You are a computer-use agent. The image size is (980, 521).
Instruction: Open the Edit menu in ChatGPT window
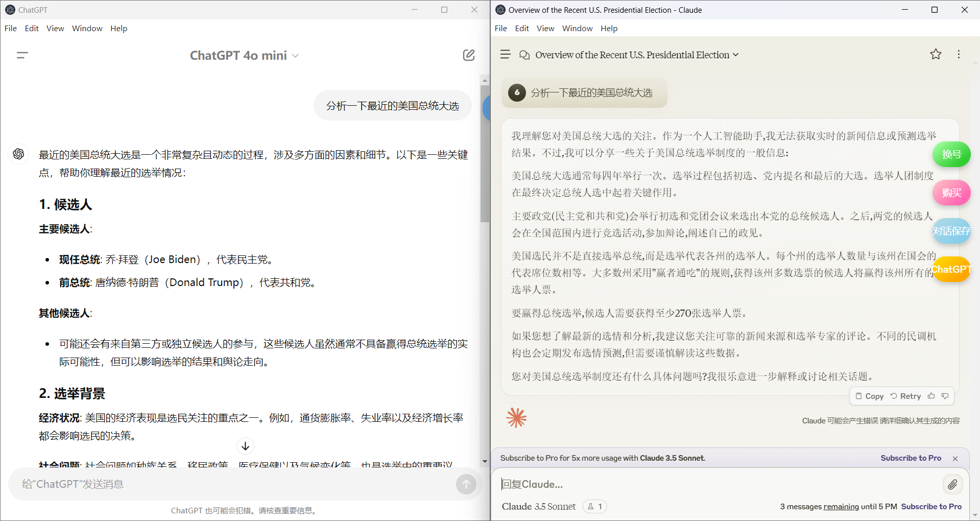tap(32, 28)
